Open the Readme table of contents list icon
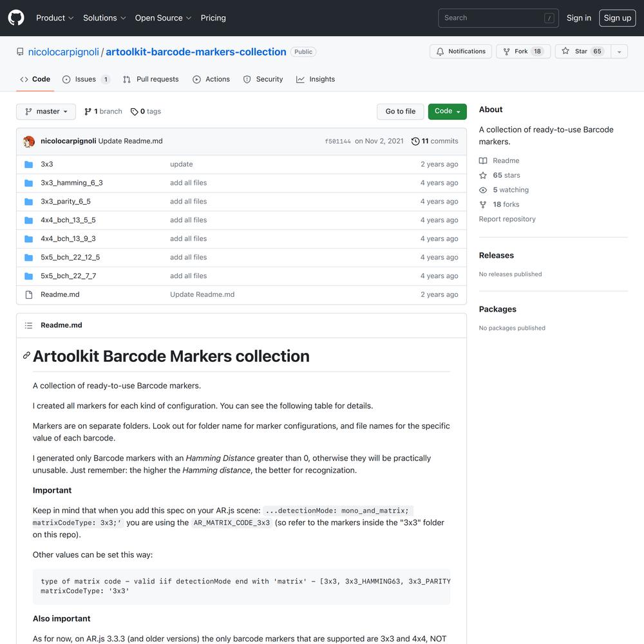Image resolution: width=644 pixels, height=644 pixels. 28,325
